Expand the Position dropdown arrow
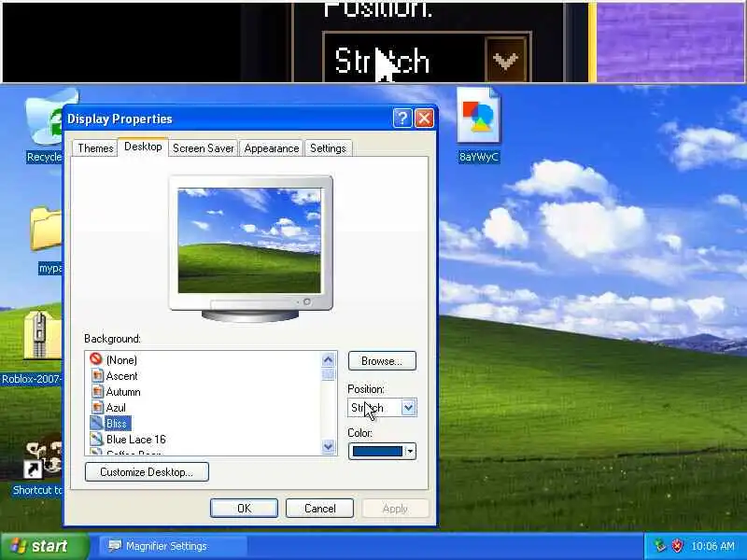Image resolution: width=747 pixels, height=560 pixels. click(408, 408)
